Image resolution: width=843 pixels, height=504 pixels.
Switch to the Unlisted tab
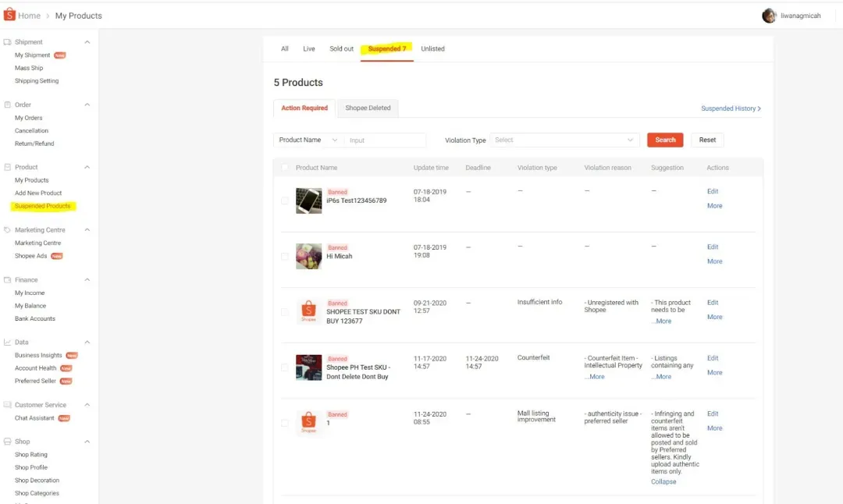[432, 49]
